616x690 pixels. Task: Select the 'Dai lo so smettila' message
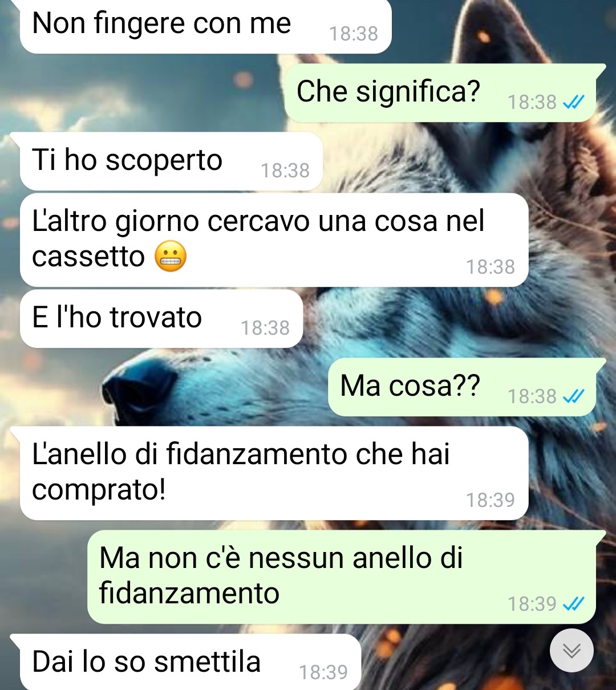click(191, 662)
